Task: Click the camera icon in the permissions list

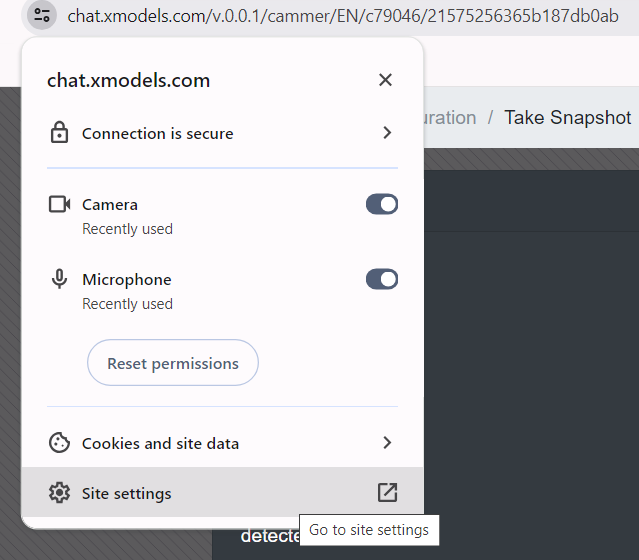Action: pos(59,204)
